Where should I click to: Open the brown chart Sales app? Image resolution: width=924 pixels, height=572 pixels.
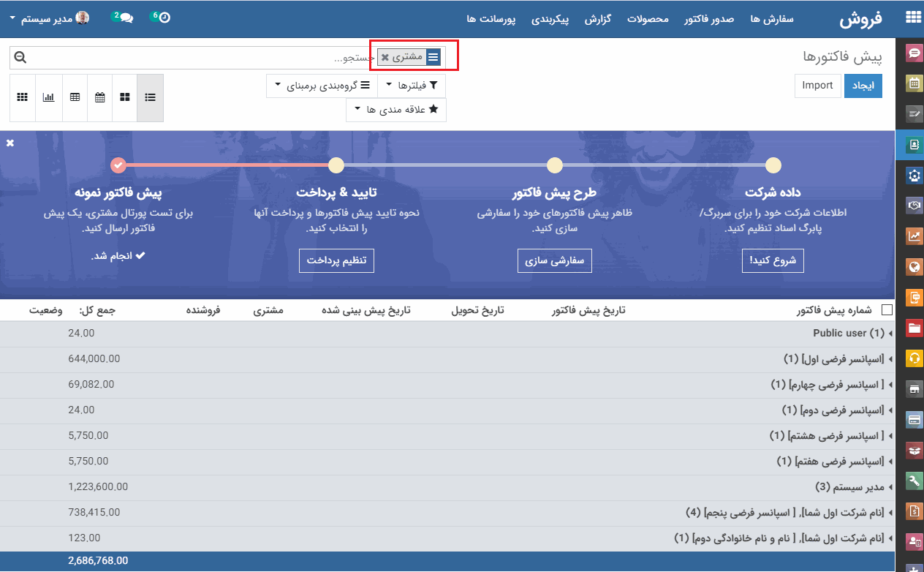pyautogui.click(x=913, y=236)
